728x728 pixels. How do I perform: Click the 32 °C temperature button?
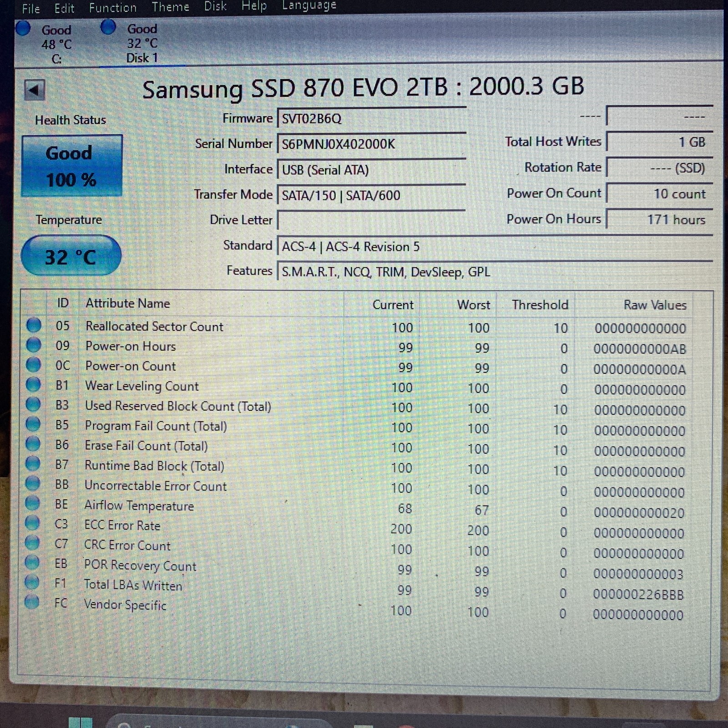(71, 256)
